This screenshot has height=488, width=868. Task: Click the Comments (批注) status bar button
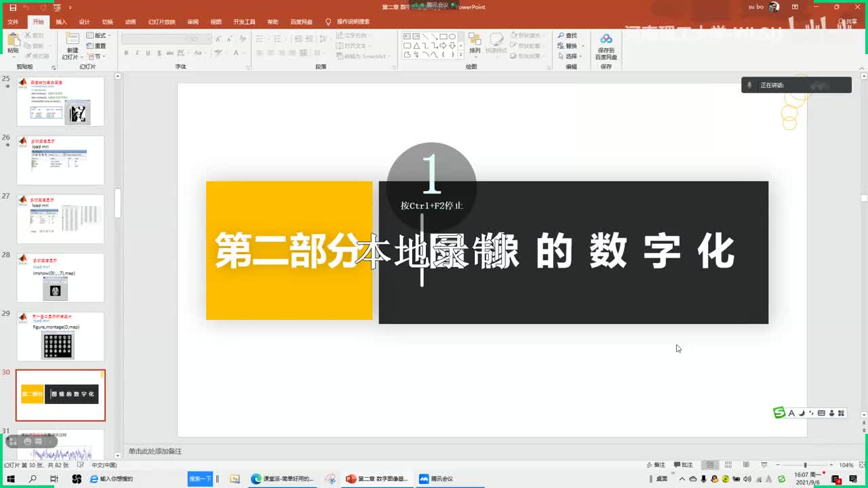[x=684, y=465]
